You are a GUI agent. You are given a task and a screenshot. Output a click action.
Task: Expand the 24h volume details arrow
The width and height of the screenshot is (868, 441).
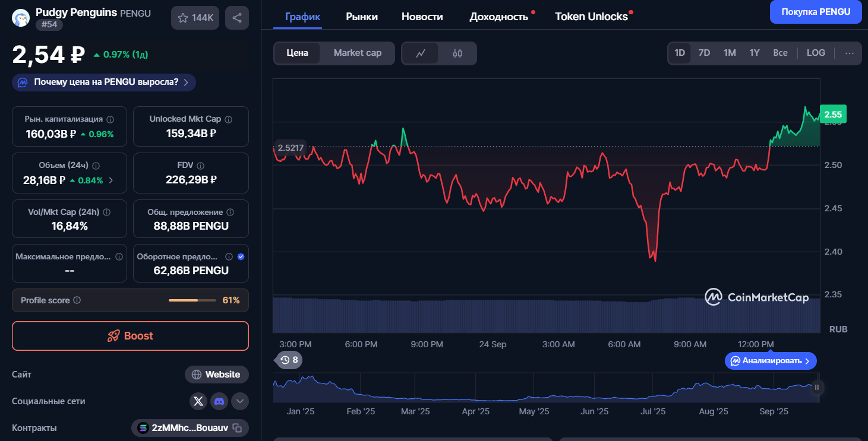click(111, 180)
